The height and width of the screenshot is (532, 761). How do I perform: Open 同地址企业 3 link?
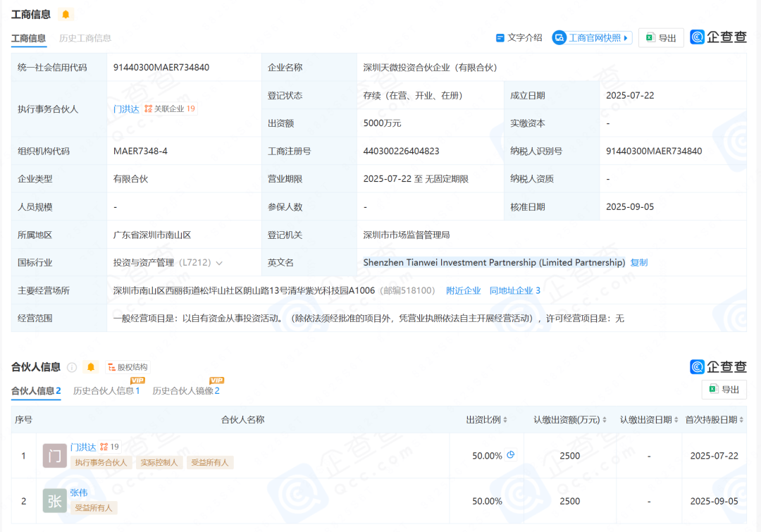click(514, 291)
